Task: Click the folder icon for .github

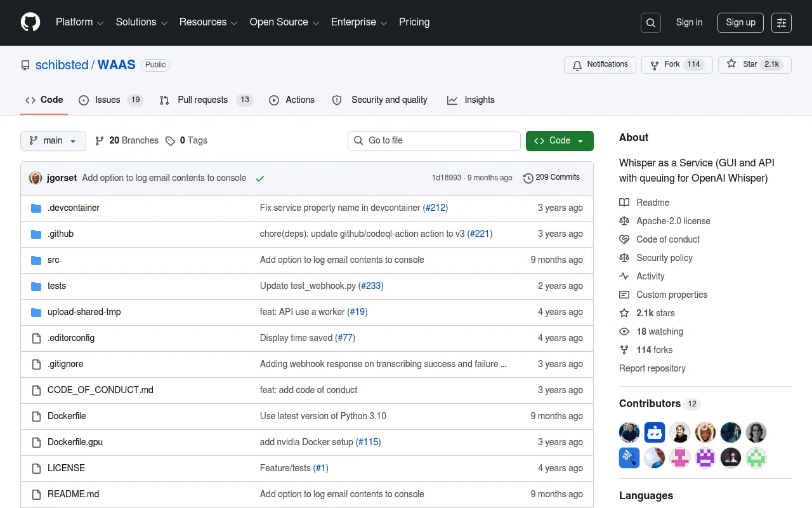Action: [x=36, y=234]
